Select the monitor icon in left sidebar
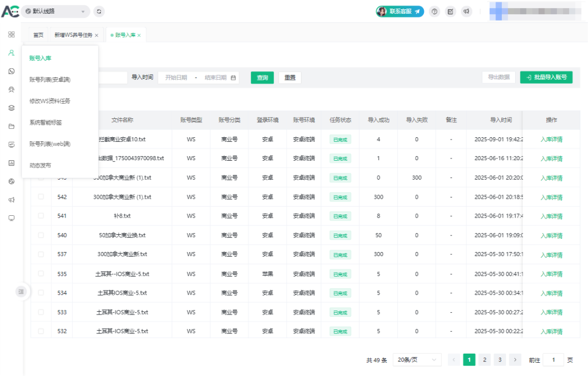 click(x=11, y=218)
